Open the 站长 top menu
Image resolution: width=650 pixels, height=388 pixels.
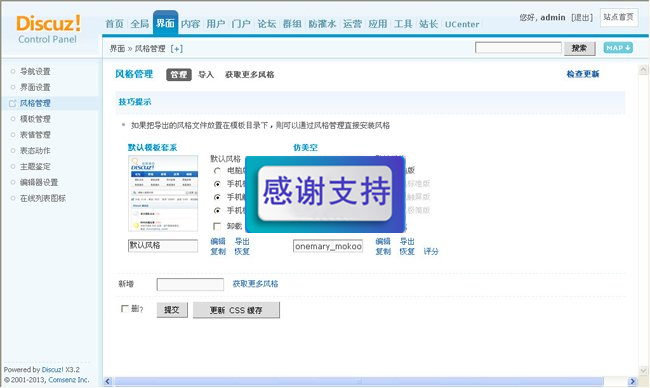428,24
